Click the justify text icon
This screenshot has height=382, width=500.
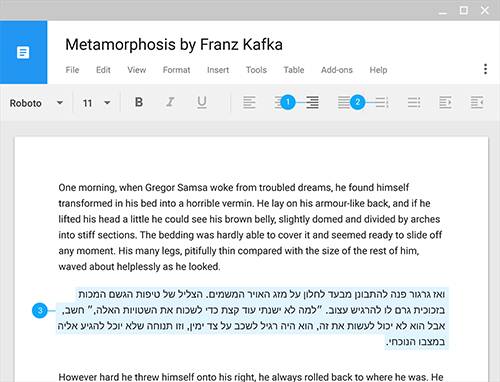click(344, 102)
